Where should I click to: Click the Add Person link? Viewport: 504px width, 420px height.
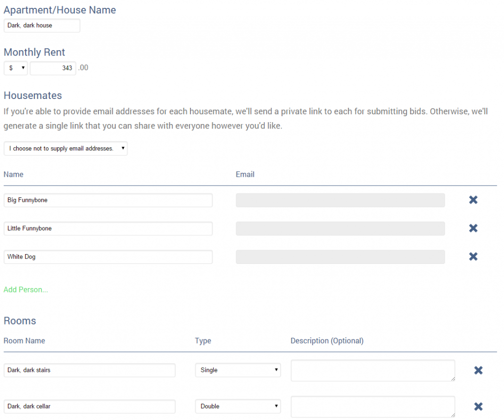pyautogui.click(x=26, y=290)
